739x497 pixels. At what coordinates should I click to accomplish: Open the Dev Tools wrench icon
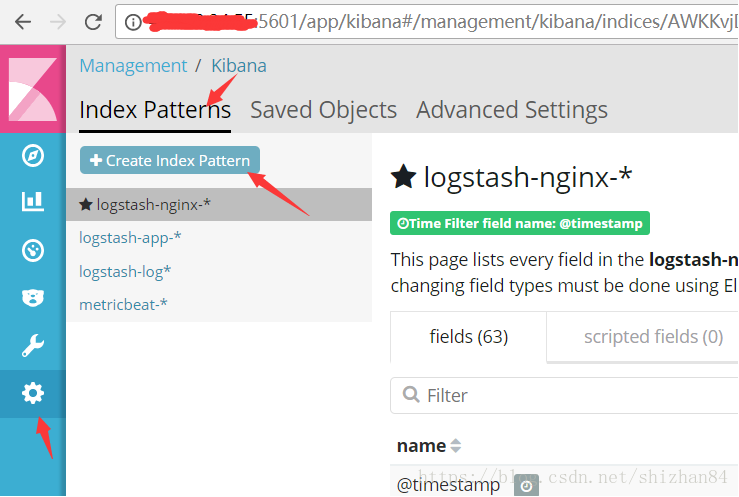pyautogui.click(x=33, y=346)
